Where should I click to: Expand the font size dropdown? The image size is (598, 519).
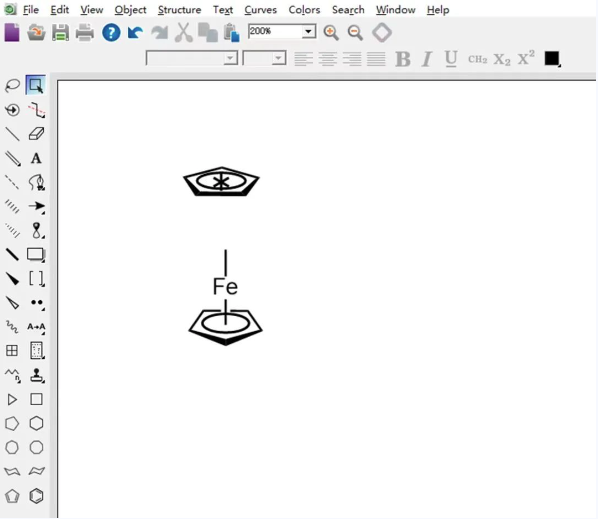(279, 58)
